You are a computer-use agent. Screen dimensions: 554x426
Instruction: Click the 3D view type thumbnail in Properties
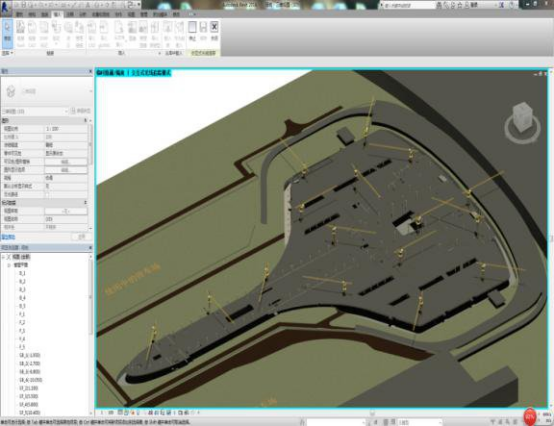pyautogui.click(x=11, y=91)
